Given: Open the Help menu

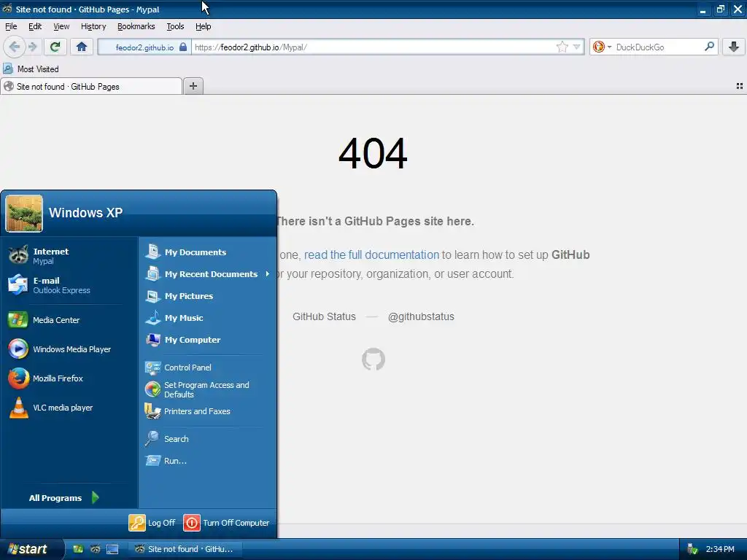Looking at the screenshot, I should click(203, 26).
